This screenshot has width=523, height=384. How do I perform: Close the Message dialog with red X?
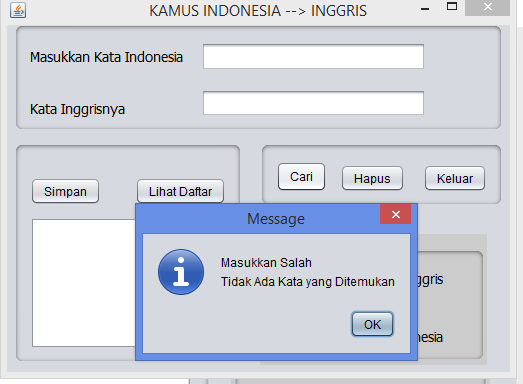pyautogui.click(x=396, y=215)
